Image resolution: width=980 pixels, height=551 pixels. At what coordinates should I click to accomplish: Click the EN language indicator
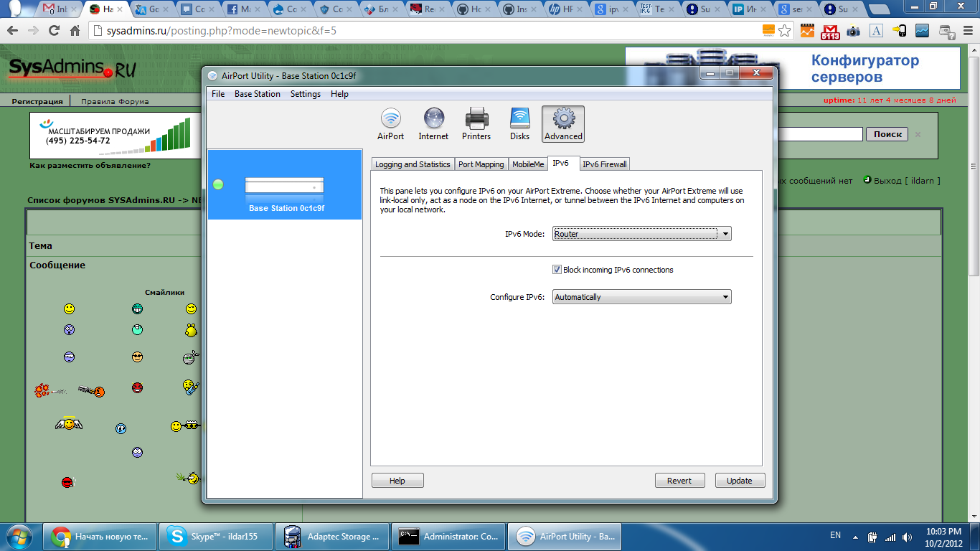(836, 536)
